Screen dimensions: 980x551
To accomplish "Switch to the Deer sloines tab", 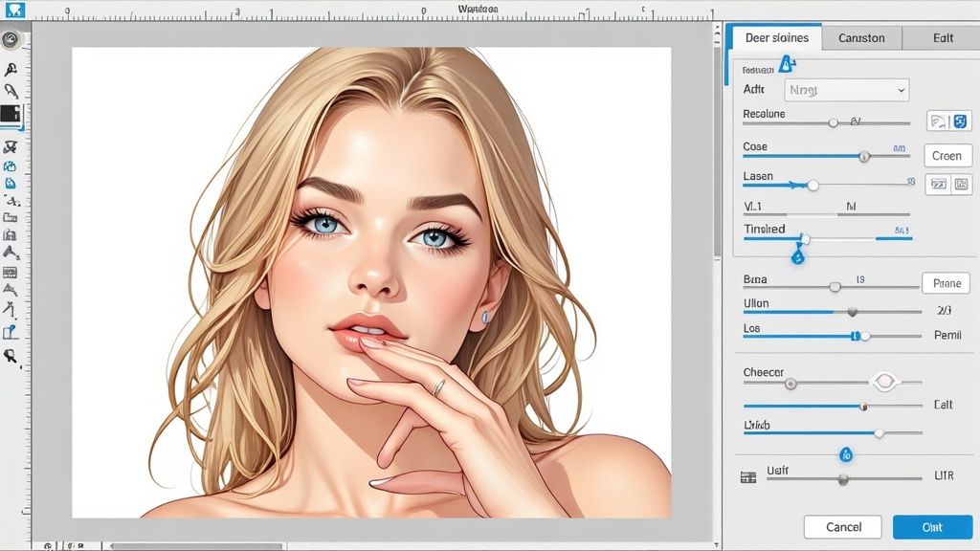I will coord(776,37).
